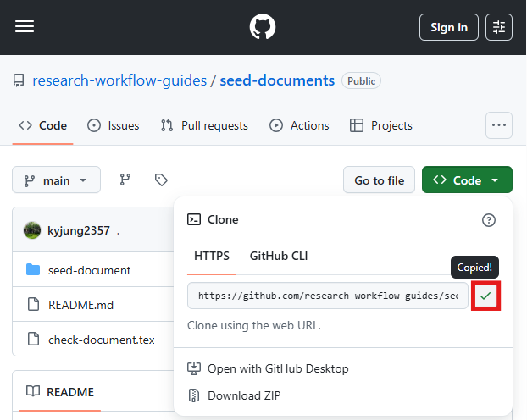
Task: Open the seed-document folder
Action: [x=89, y=270]
